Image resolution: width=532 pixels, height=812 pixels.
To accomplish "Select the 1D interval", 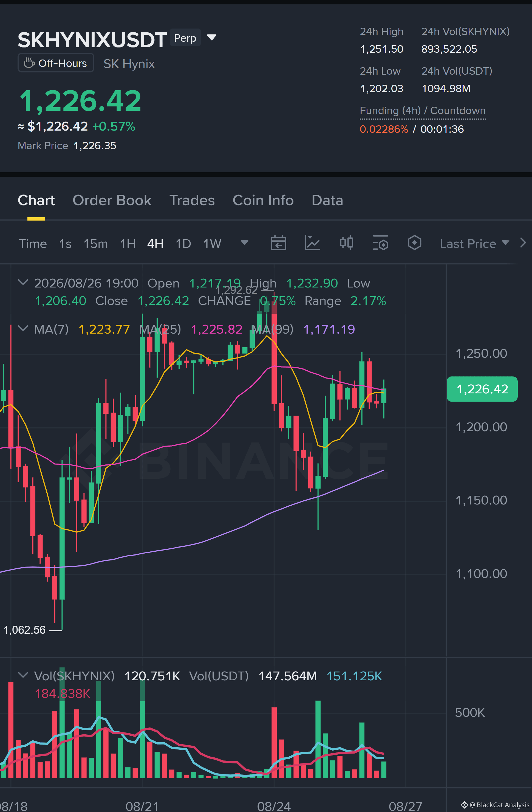I will point(183,244).
